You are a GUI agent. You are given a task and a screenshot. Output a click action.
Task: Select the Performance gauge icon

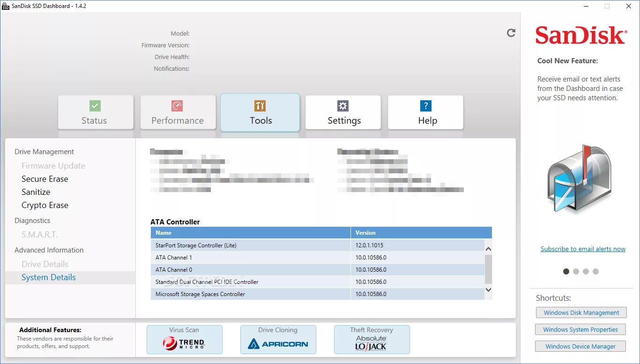point(178,106)
